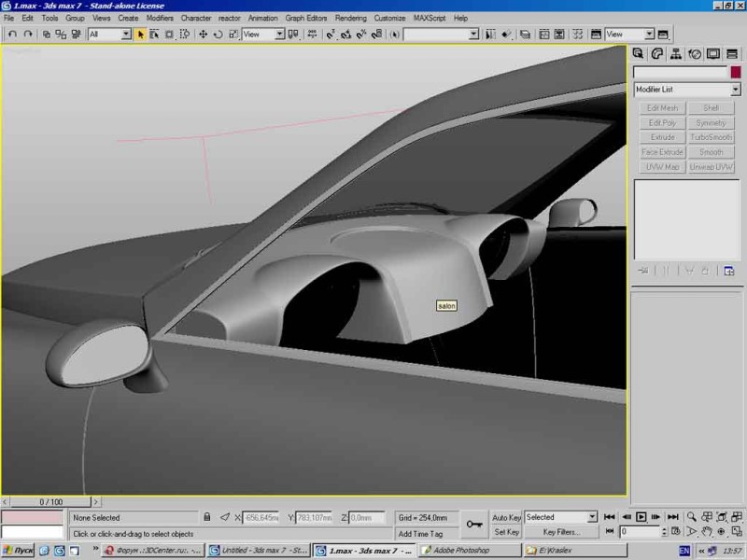The height and width of the screenshot is (560, 747).
Task: Switch to the Hierarchy command panel
Action: point(675,54)
